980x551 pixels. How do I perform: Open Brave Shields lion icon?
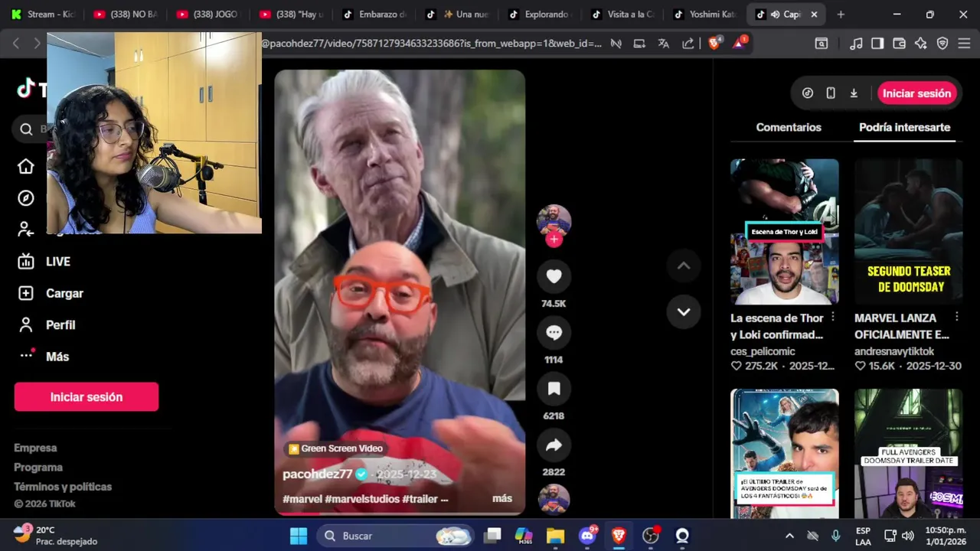(x=714, y=44)
